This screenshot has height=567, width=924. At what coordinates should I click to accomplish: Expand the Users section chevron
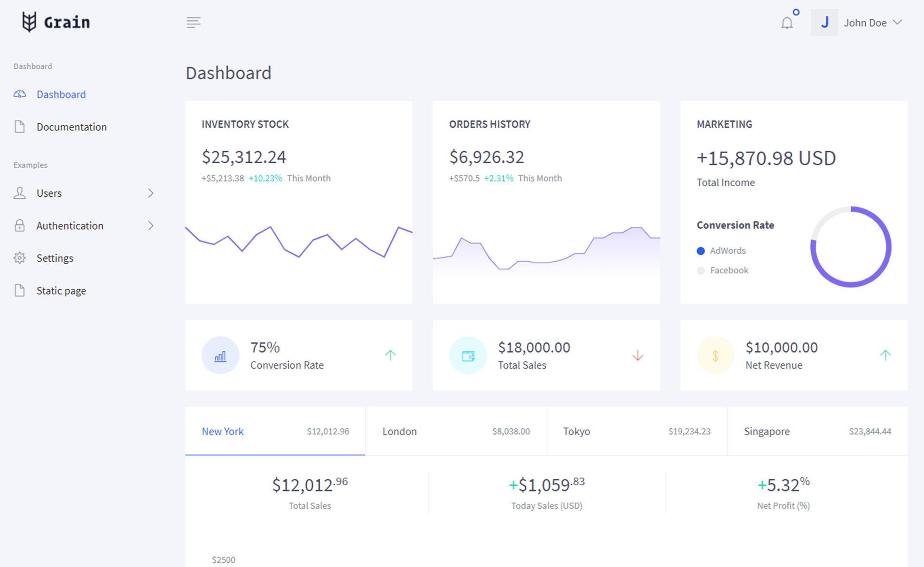pos(150,193)
